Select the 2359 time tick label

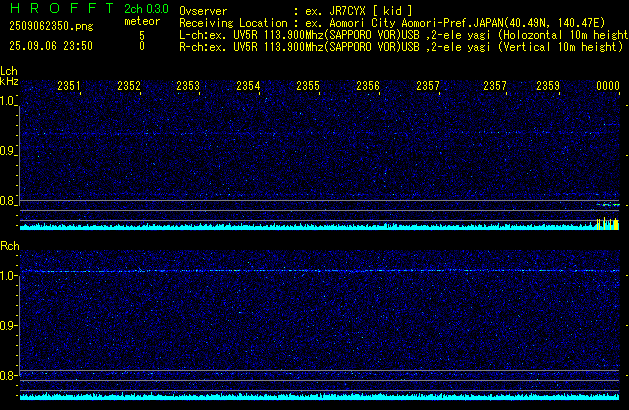548,86
